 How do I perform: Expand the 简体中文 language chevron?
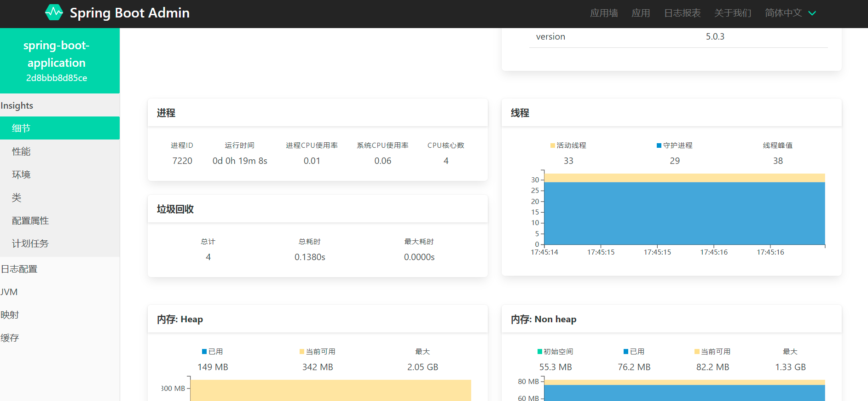812,13
